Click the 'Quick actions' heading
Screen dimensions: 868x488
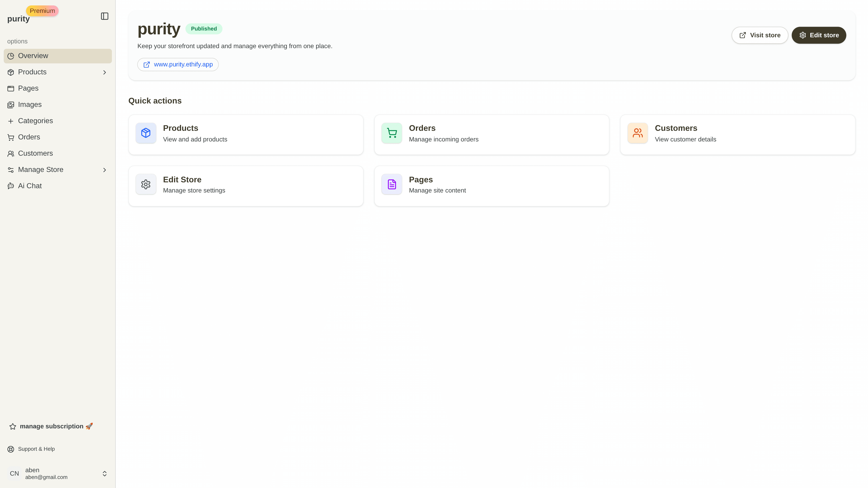(155, 101)
